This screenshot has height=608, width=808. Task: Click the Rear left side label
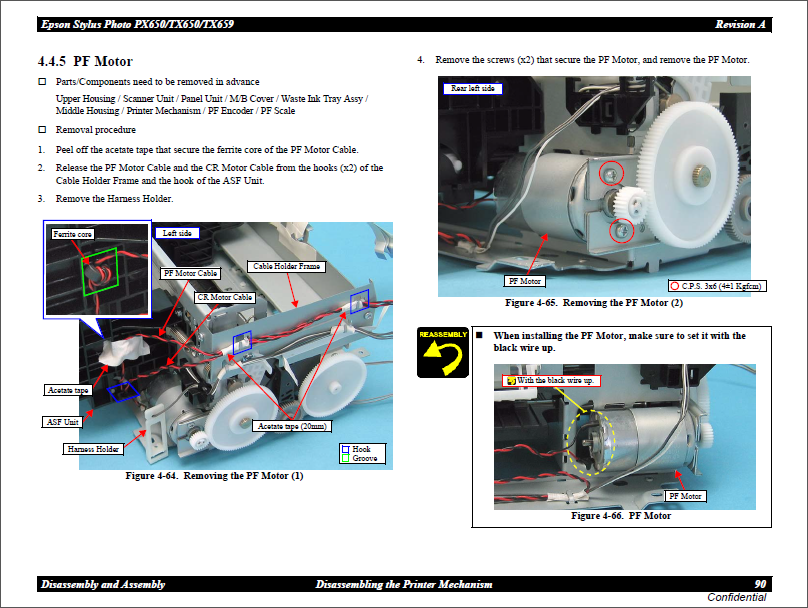point(473,89)
